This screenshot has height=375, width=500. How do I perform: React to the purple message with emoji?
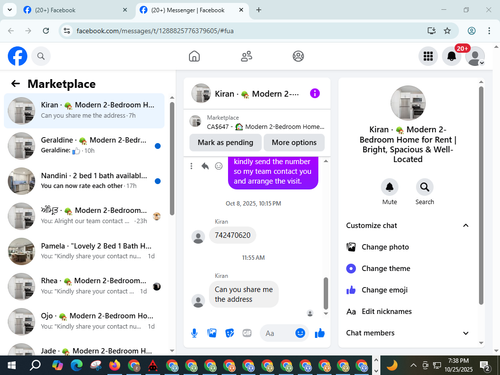click(x=219, y=166)
